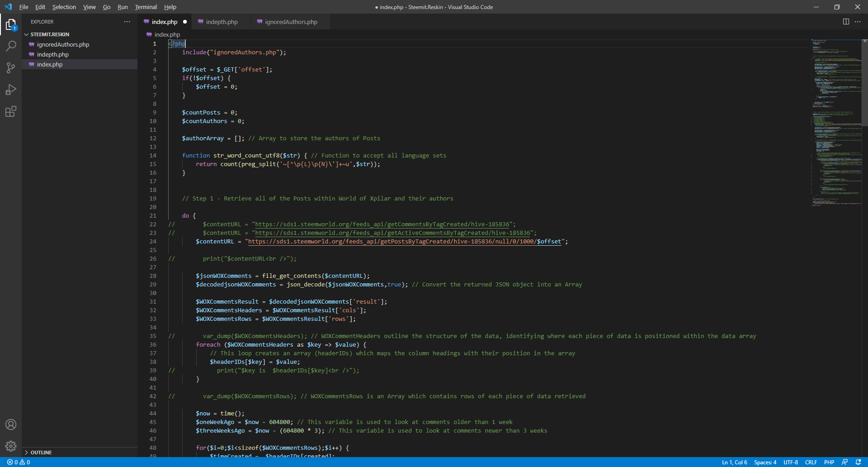This screenshot has height=467, width=868.
Task: Change the CRLF end-of-line setting
Action: (x=811, y=462)
